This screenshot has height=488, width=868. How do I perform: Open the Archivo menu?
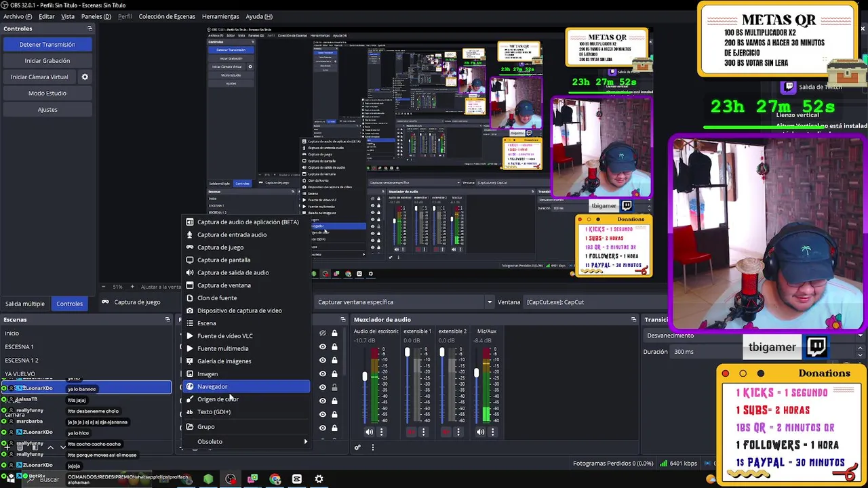pos(18,16)
